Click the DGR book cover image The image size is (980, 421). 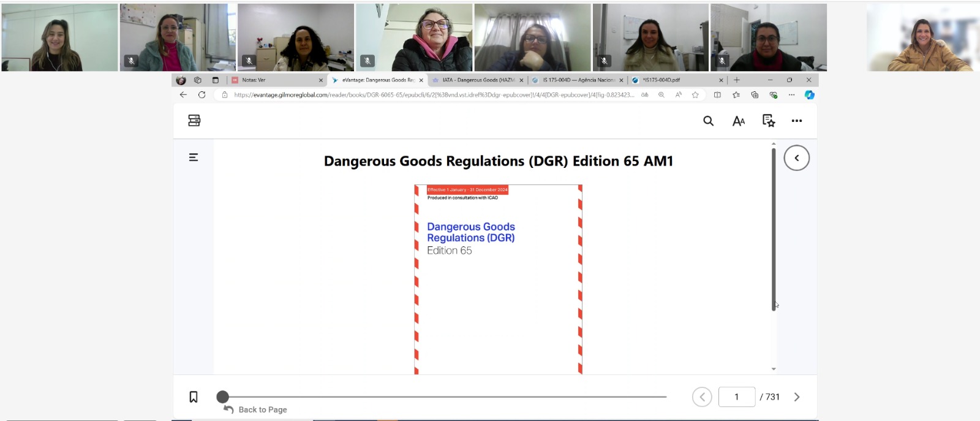(499, 279)
